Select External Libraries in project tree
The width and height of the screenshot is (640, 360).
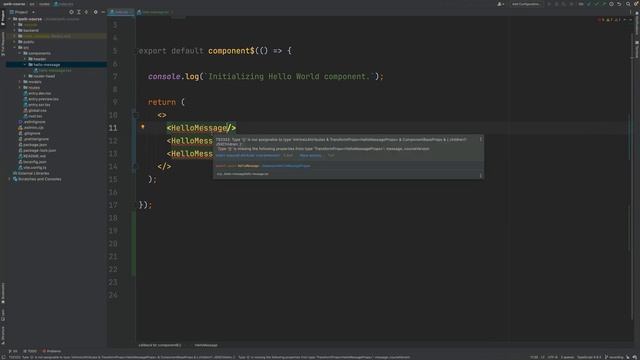pyautogui.click(x=33, y=173)
